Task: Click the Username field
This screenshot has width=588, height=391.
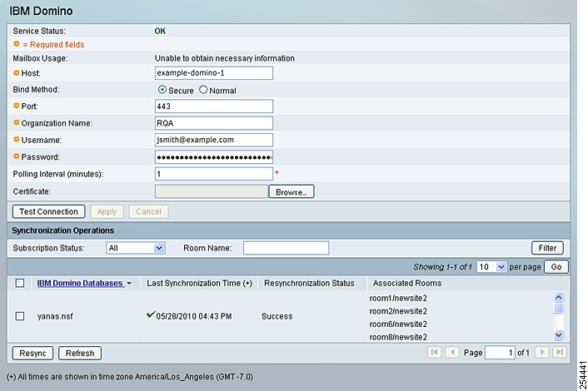Action: (214, 140)
